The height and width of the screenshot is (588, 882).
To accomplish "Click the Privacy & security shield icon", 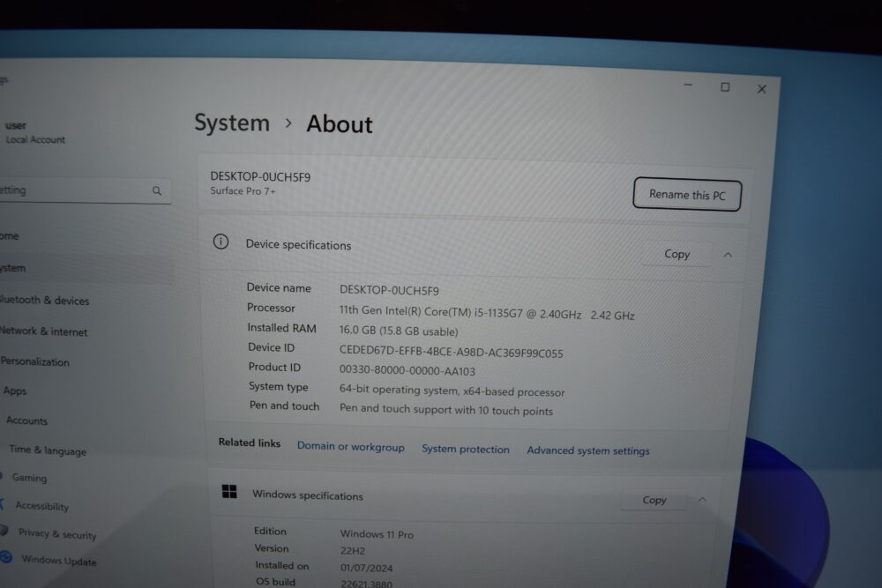I will point(4,530).
